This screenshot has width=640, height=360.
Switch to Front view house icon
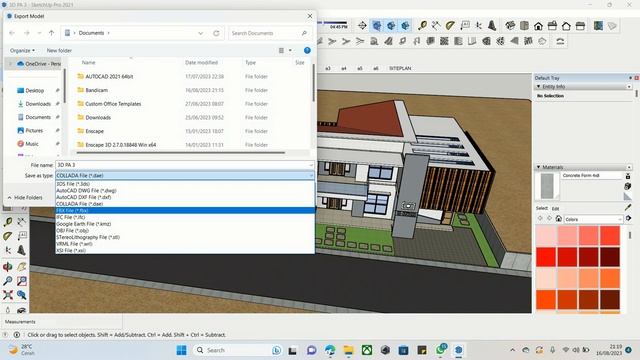click(538, 26)
